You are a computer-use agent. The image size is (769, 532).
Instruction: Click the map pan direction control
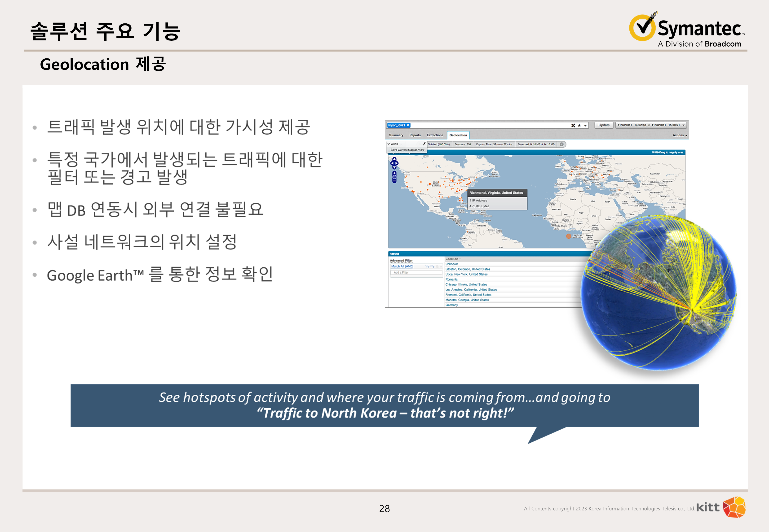coord(394,163)
